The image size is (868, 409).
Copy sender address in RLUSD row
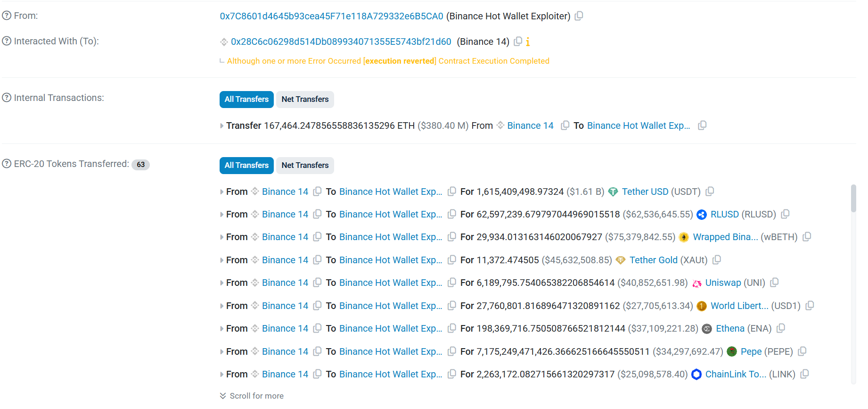tap(318, 214)
